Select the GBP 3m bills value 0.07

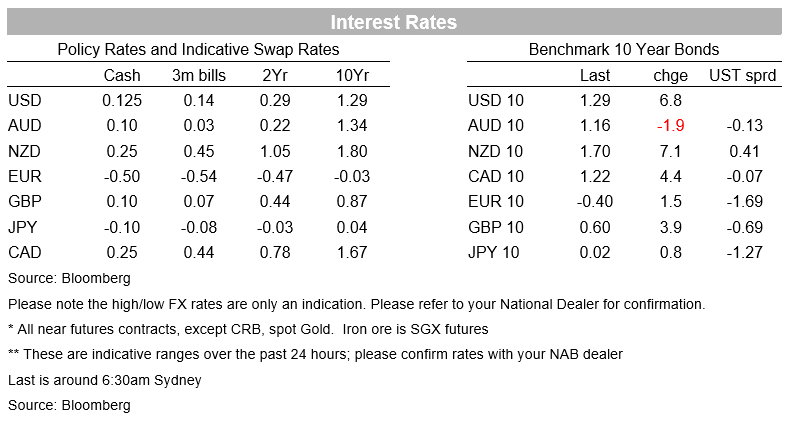199,202
